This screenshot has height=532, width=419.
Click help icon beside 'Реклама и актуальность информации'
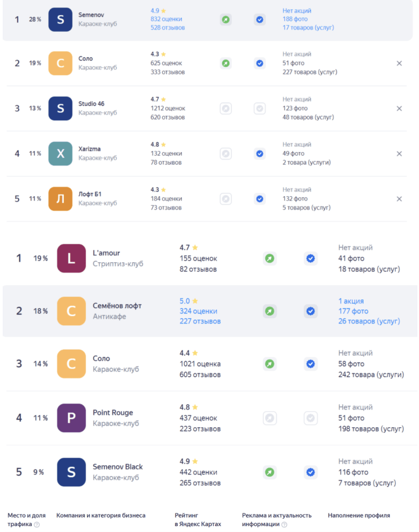click(x=284, y=524)
